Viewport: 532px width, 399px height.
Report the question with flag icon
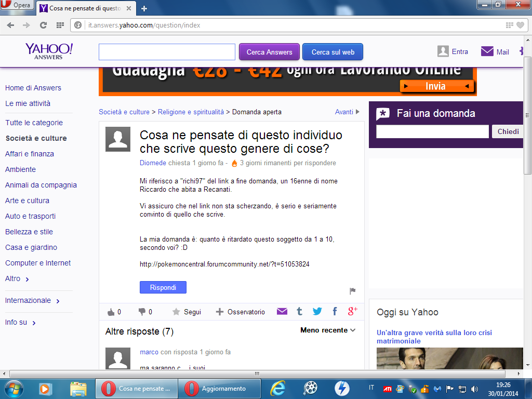pyautogui.click(x=352, y=291)
